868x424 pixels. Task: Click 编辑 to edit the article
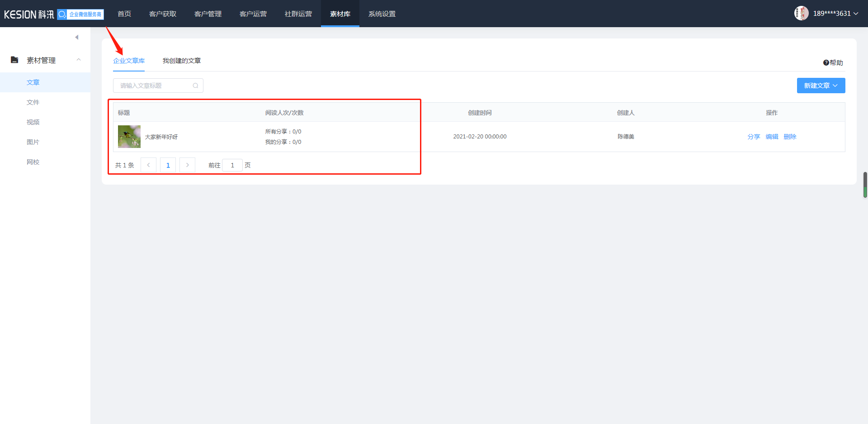[x=772, y=137]
